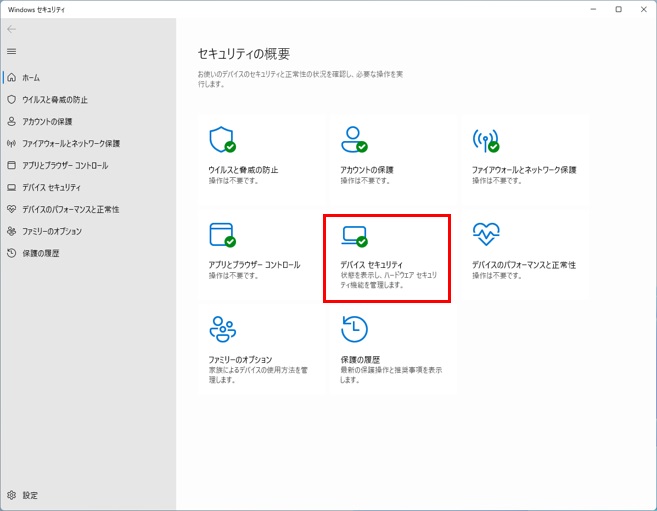This screenshot has height=511, width=657.
Task: Click the ウイルスと脅威の防止 card title
Action: point(243,170)
